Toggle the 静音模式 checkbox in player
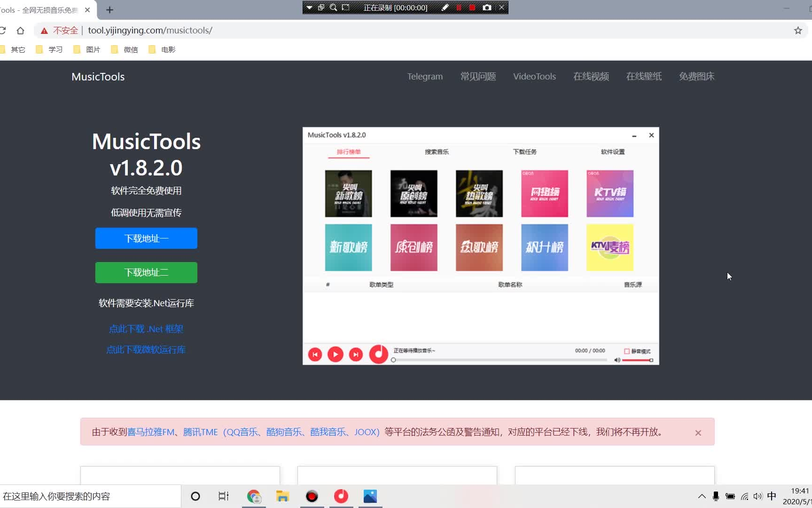Screen dimensions: 812x508 click(x=627, y=351)
